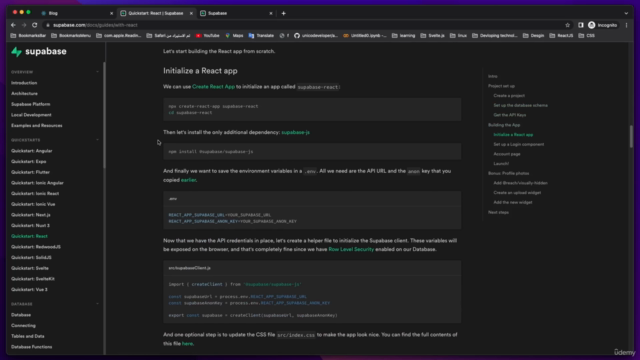Close the Blog tab
Image resolution: width=640 pixels, height=360 pixels.
111,13
